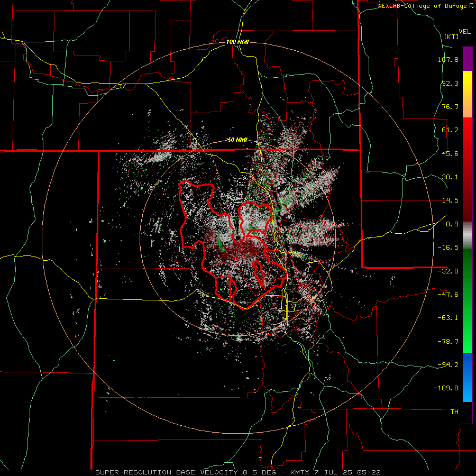The width and height of the screenshot is (476, 476).
Task: Click the 61.2 velocity scale value
Action: (x=450, y=130)
